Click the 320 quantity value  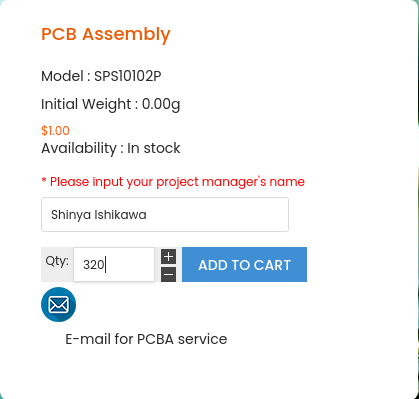click(93, 265)
